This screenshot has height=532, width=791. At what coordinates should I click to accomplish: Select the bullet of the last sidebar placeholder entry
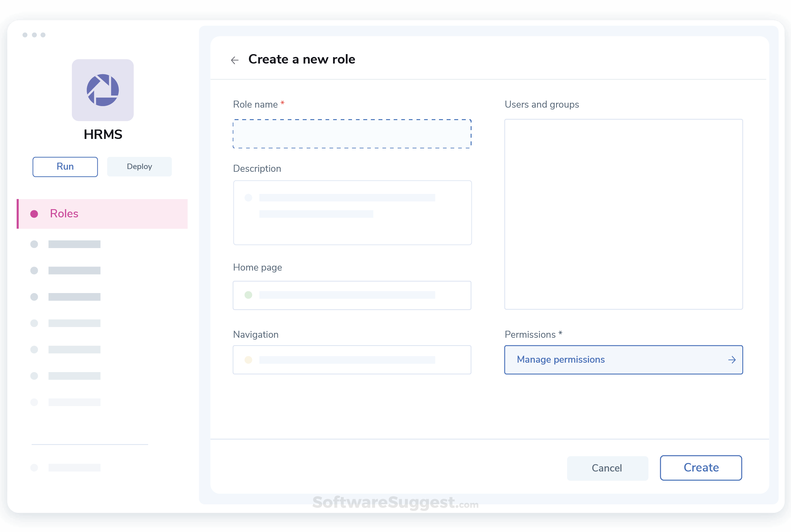point(34,468)
